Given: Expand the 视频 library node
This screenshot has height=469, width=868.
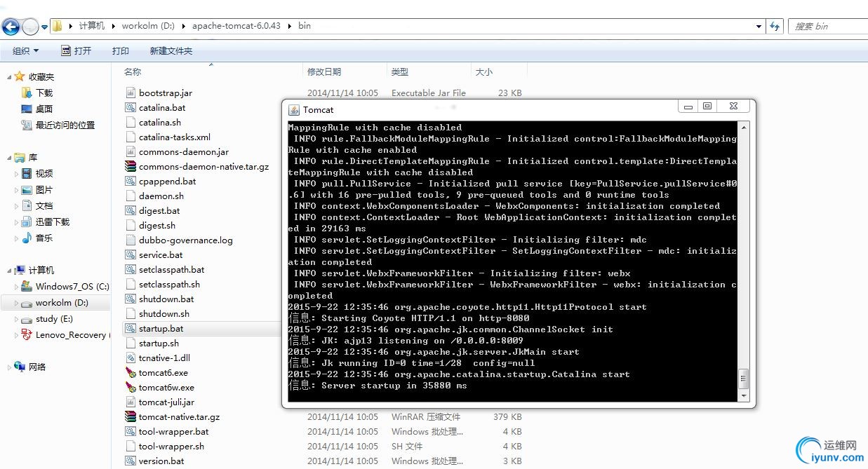Looking at the screenshot, I should click(x=17, y=174).
